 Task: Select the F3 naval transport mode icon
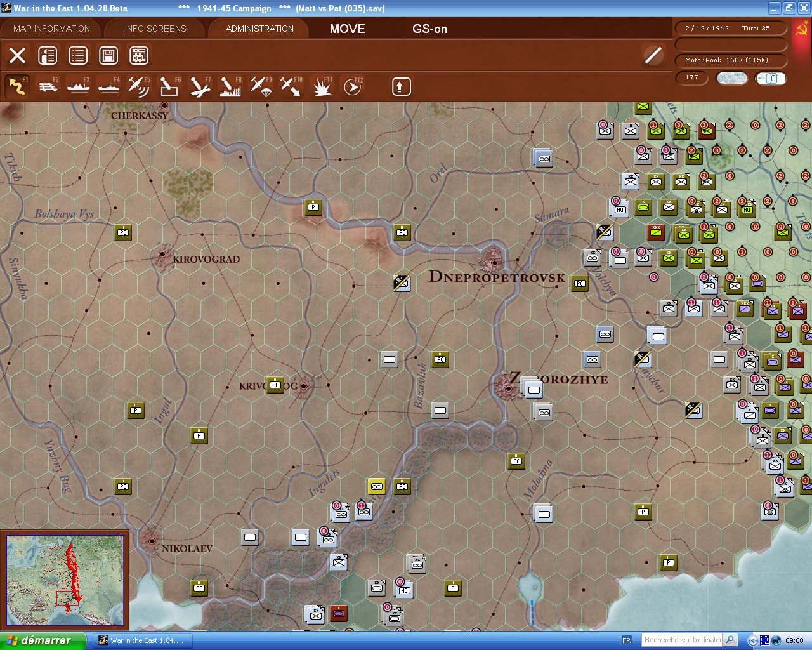(79, 86)
